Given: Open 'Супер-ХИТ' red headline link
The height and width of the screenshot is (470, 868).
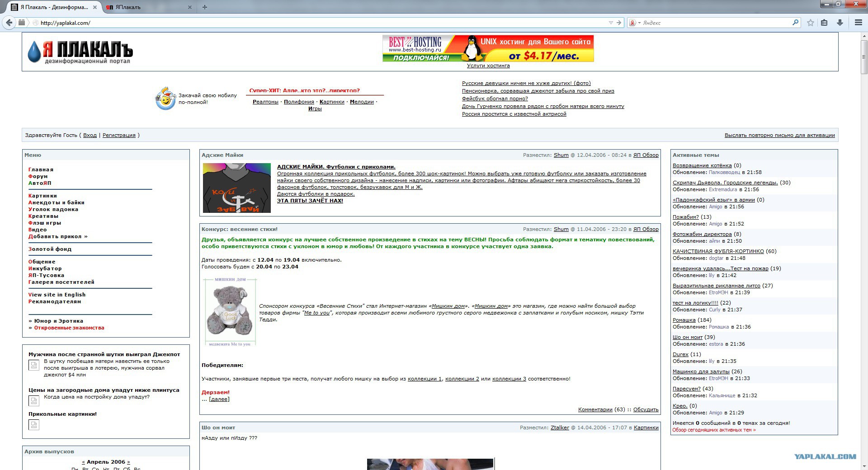Looking at the screenshot, I should [x=305, y=90].
